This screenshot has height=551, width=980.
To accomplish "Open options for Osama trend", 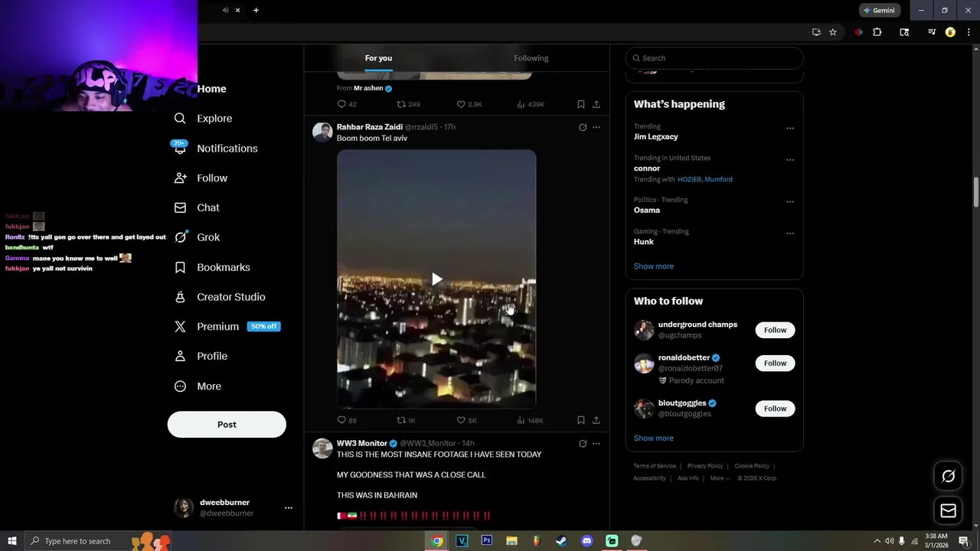I will [x=790, y=201].
